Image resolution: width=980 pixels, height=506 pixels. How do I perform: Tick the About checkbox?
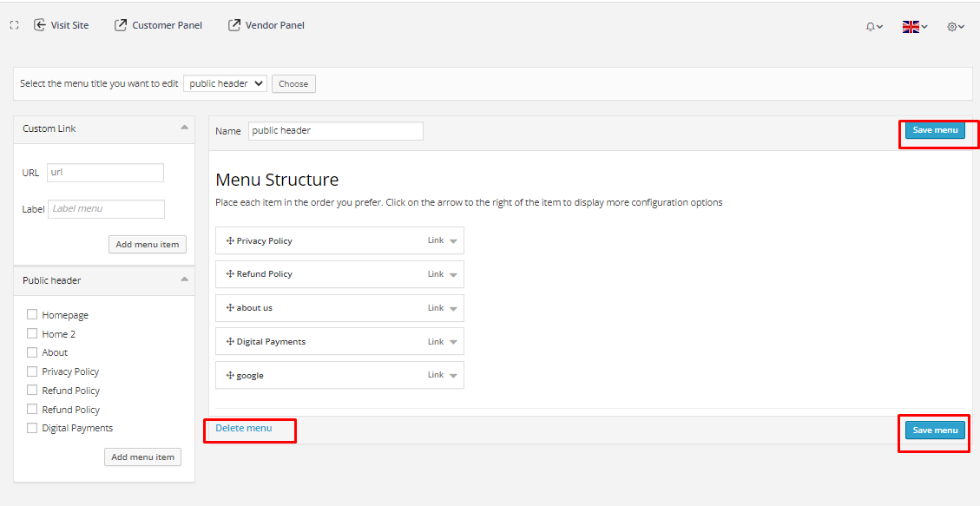[32, 352]
